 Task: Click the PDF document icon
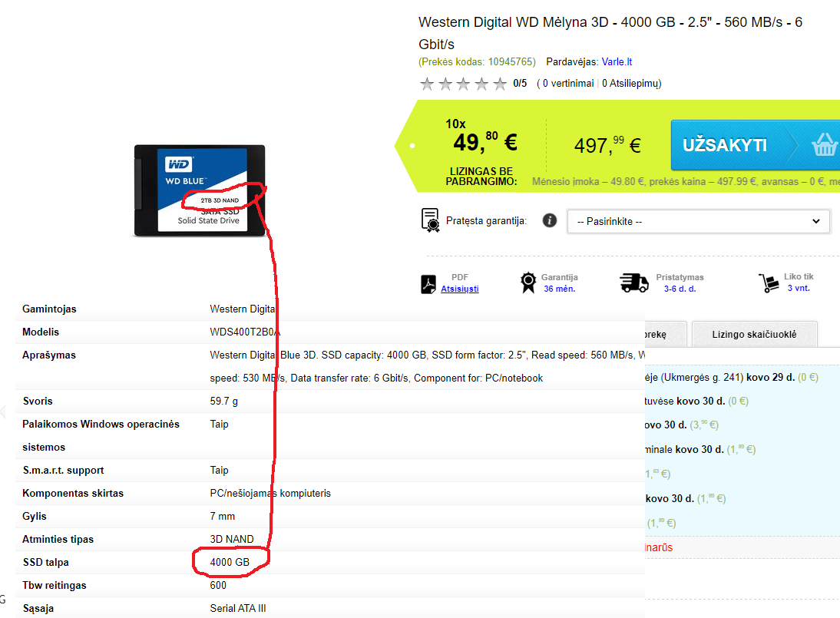click(428, 284)
